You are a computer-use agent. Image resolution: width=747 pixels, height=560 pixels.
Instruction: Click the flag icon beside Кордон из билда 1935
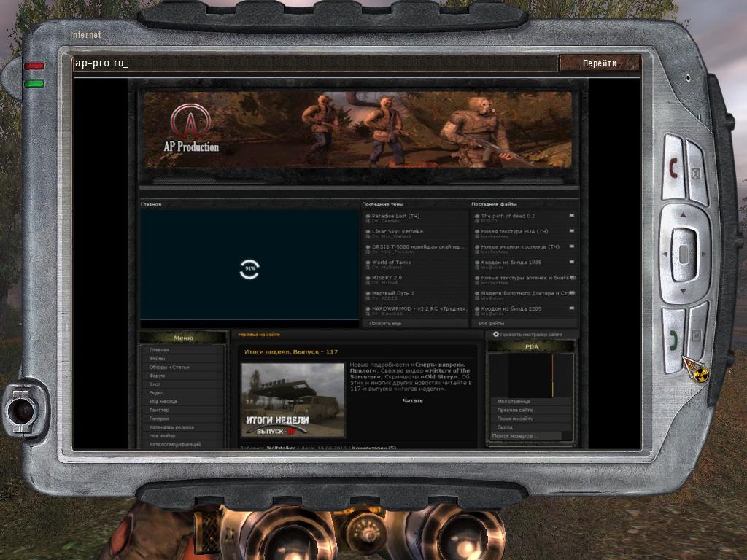tap(572, 262)
